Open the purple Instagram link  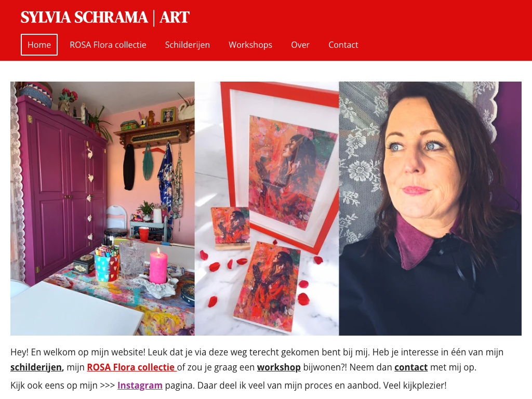click(x=140, y=385)
